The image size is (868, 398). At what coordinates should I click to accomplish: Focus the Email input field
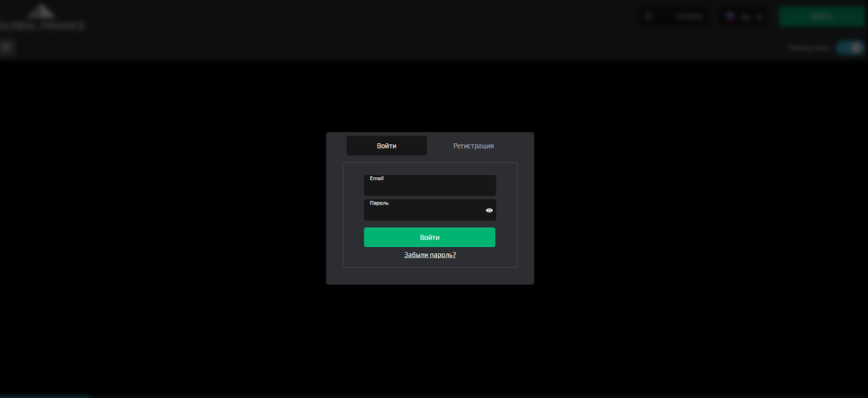[x=430, y=185]
